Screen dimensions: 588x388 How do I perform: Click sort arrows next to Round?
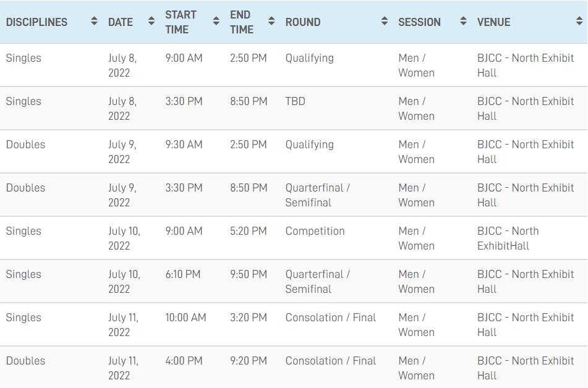[385, 22]
